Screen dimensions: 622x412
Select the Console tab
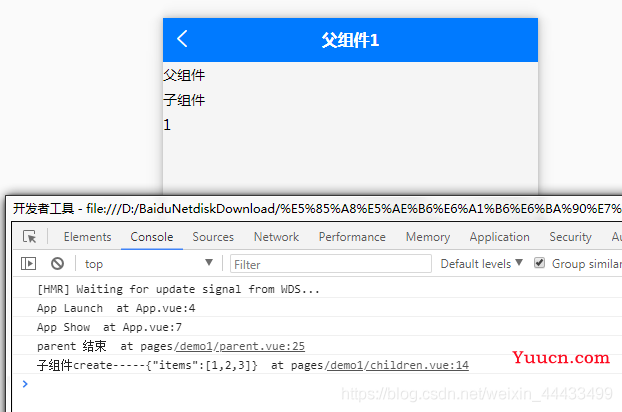[x=151, y=237]
